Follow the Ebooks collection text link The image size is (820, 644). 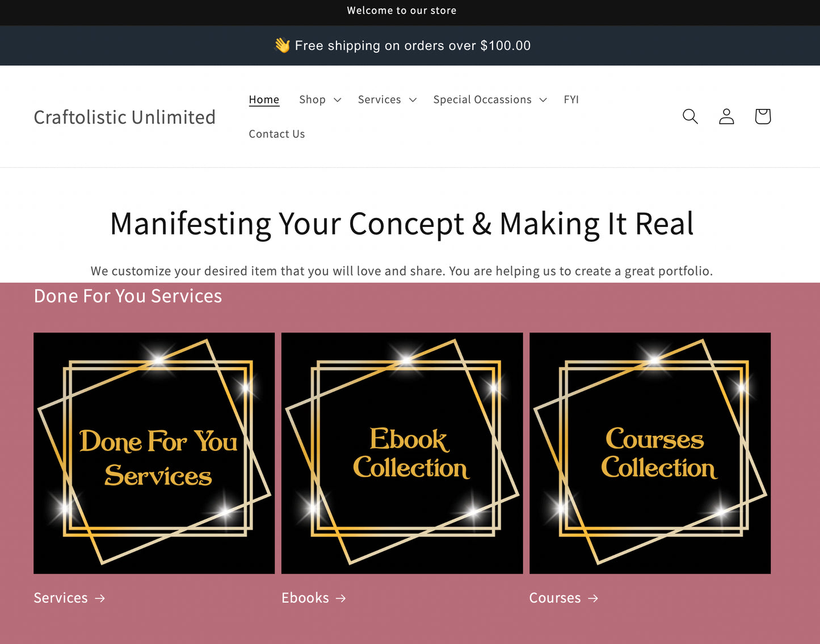pos(305,598)
